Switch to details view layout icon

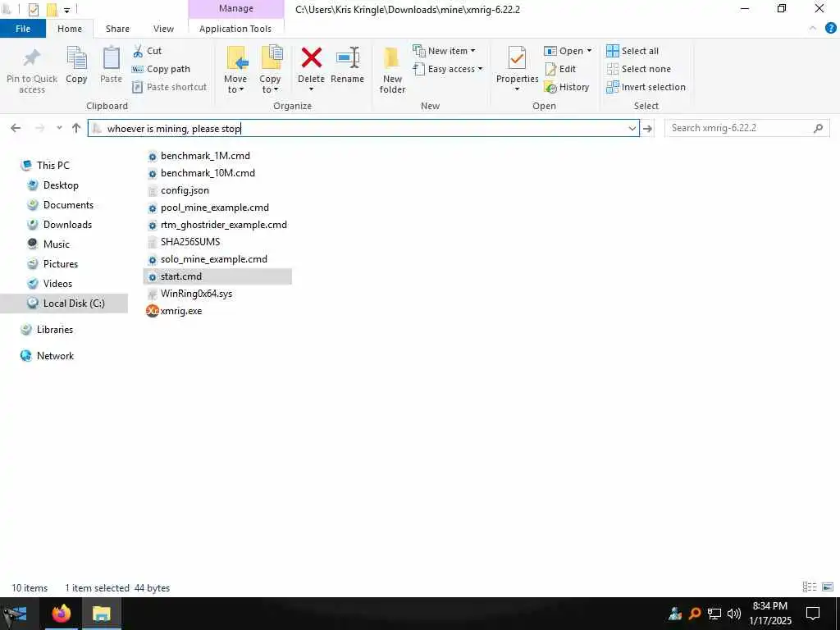tap(810, 587)
